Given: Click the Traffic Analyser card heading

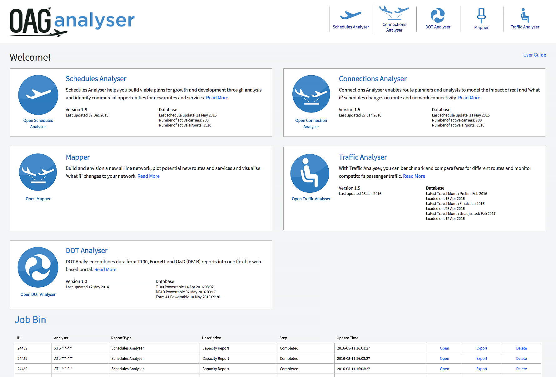Looking at the screenshot, I should pos(363,157).
